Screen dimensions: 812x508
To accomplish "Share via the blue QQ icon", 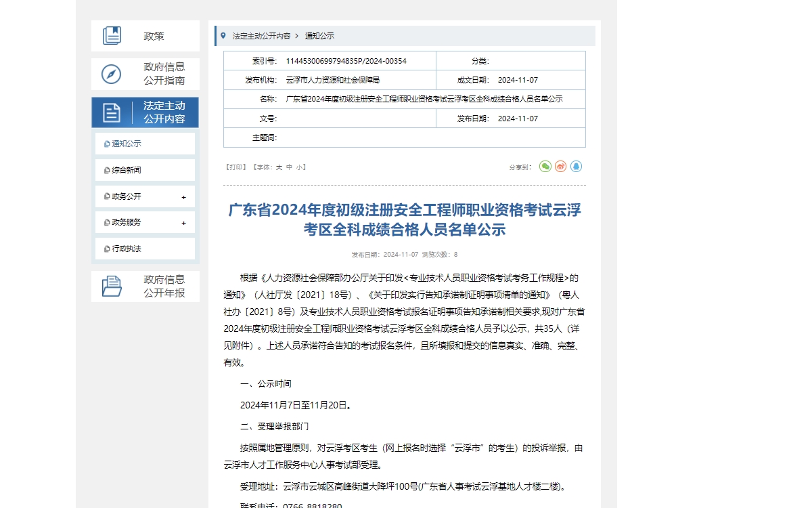I will tap(576, 166).
